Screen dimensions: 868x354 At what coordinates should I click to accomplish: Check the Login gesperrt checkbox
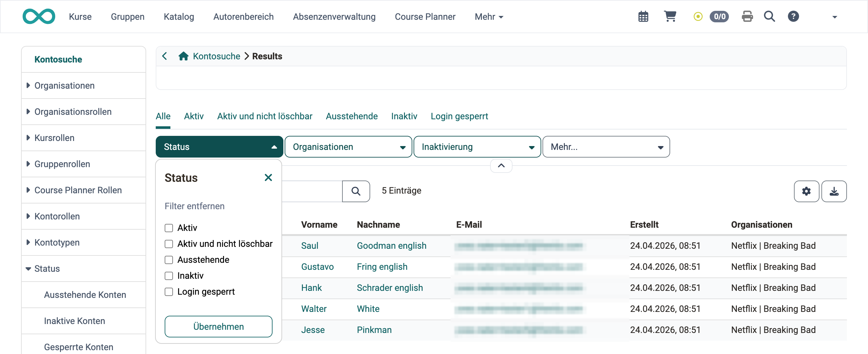(169, 292)
